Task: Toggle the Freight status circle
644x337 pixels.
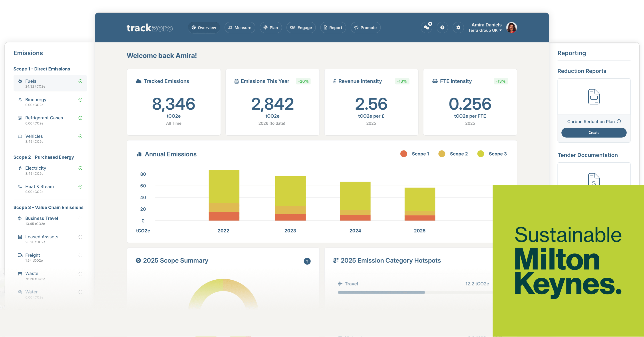Action: pos(80,255)
